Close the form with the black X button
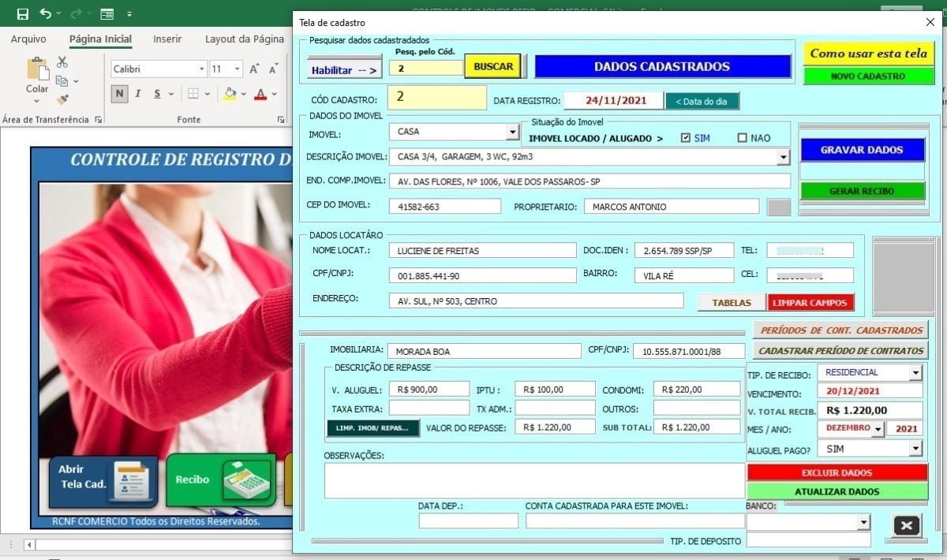 coord(906,526)
